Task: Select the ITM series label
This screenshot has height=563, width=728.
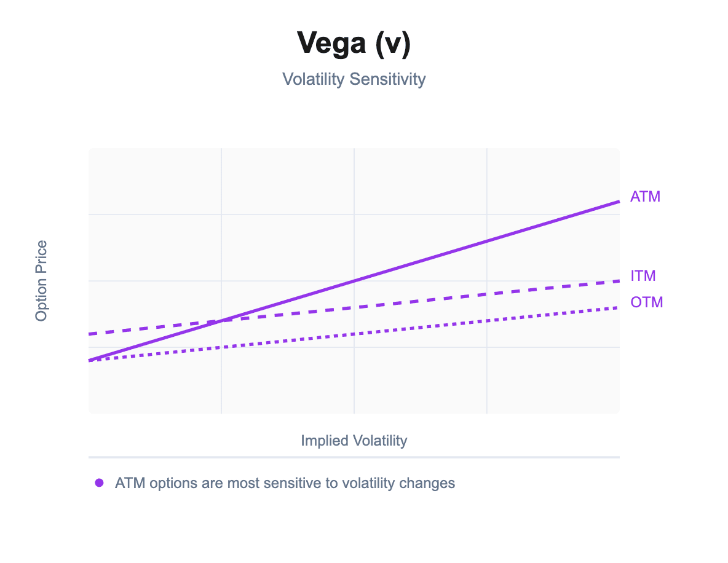Action: click(643, 276)
